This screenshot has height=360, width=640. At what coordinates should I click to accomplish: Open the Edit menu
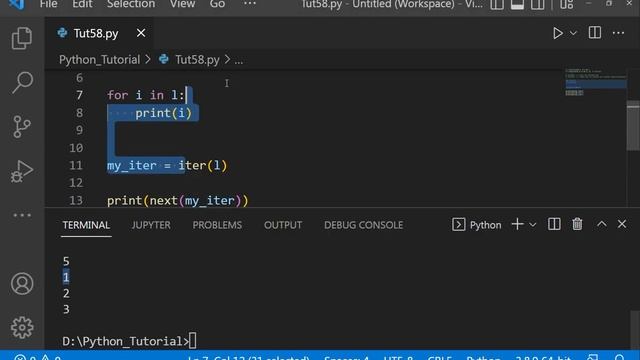(x=82, y=4)
